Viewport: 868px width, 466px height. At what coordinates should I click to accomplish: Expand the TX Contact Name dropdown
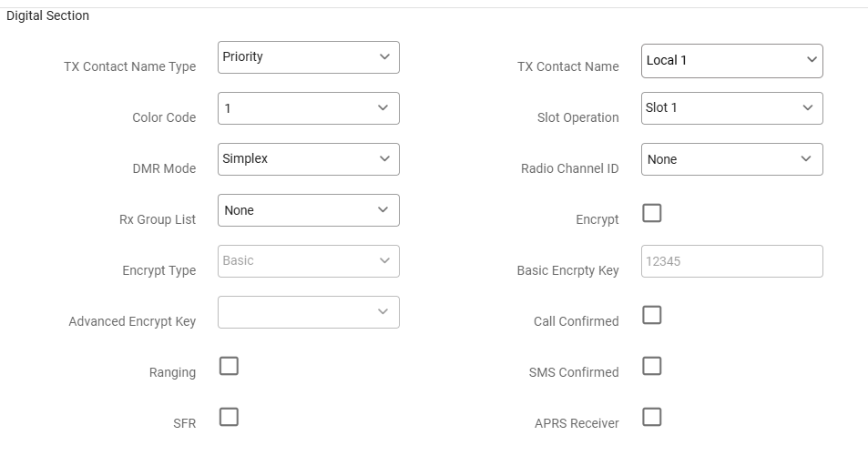731,61
